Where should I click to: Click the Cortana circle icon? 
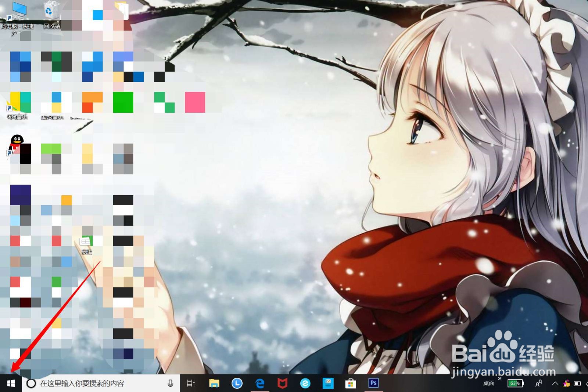coord(31,384)
